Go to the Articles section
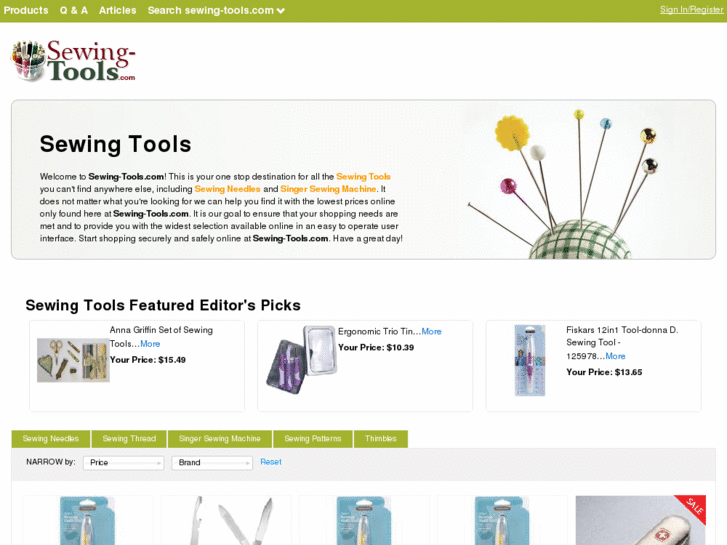This screenshot has height=545, width=727. click(117, 10)
